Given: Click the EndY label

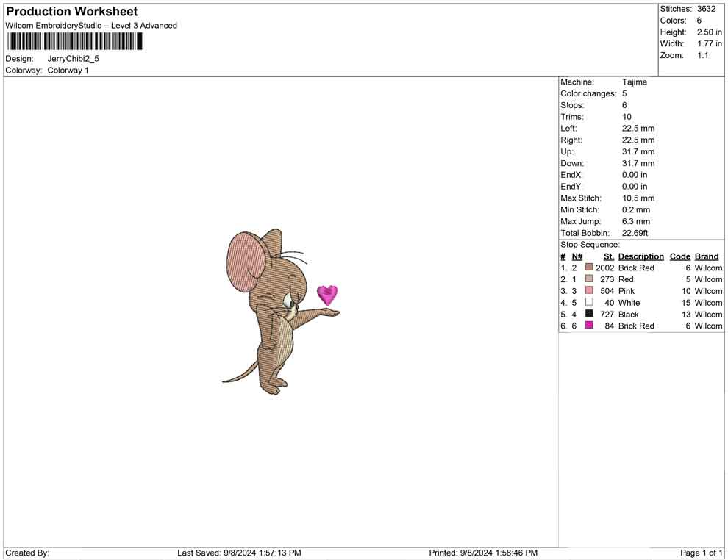Looking at the screenshot, I should (571, 186).
